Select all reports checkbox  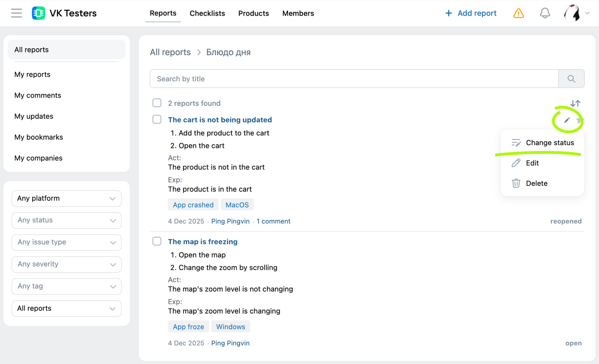click(157, 103)
